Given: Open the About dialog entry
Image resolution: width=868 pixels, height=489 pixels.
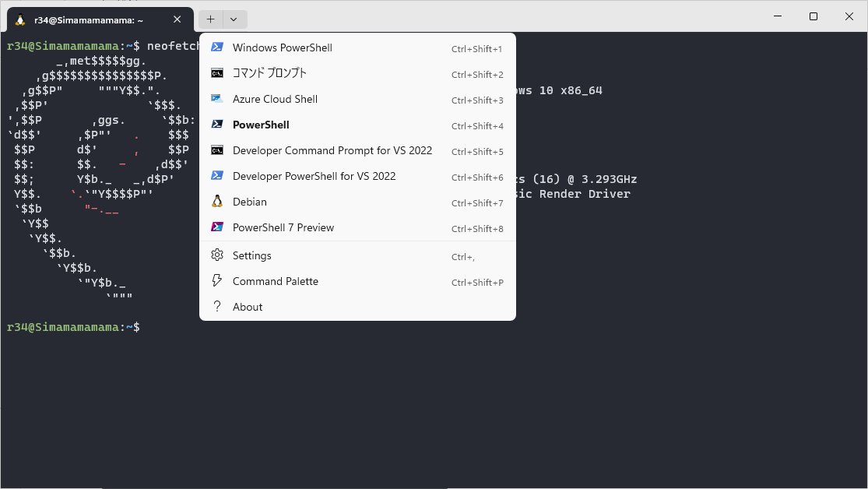Looking at the screenshot, I should tap(357, 307).
